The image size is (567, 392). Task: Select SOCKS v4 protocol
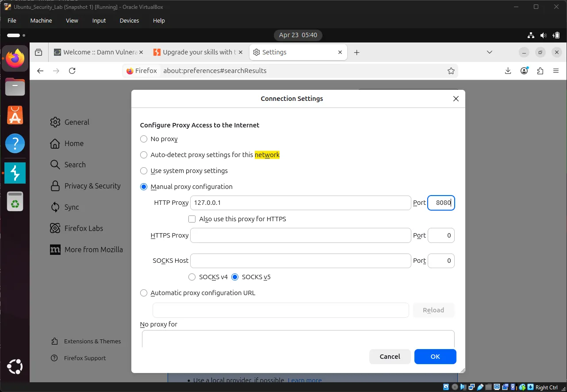coord(192,277)
